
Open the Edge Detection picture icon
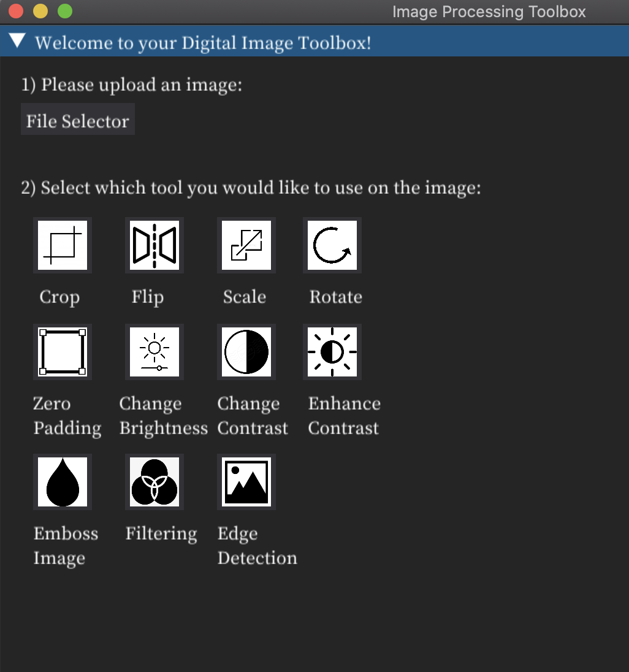(x=246, y=481)
